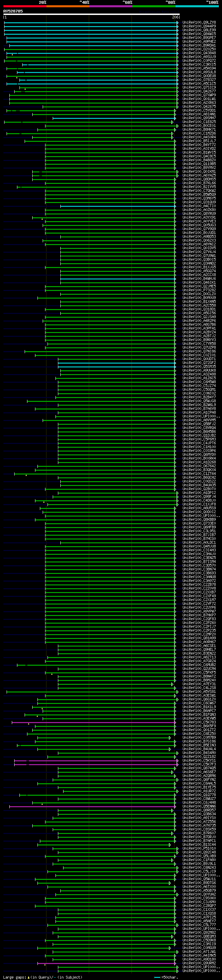This screenshot has height=980, width=222.
Task: Click the UniRef100_Q8EQM3 hit label
Action: point(199,937)
